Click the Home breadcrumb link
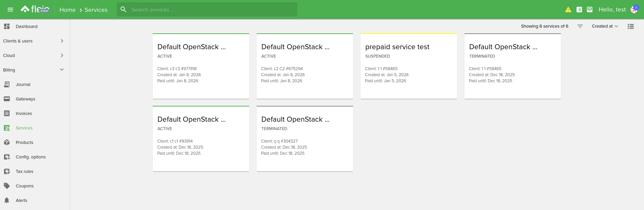The width and height of the screenshot is (644, 210). [68, 10]
